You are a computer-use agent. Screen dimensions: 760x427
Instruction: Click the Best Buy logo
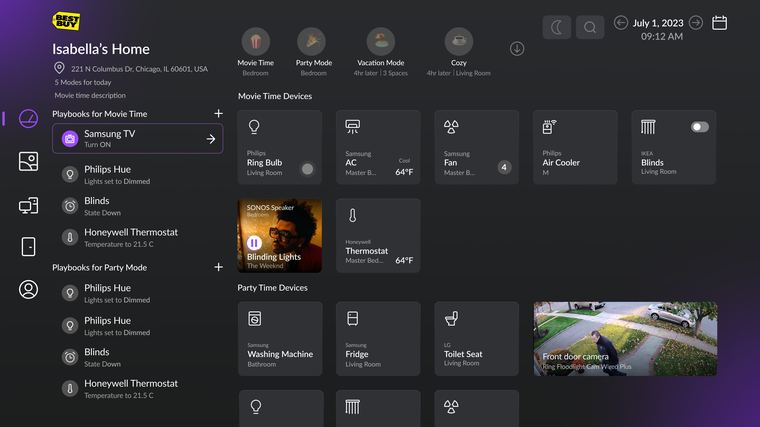click(66, 21)
